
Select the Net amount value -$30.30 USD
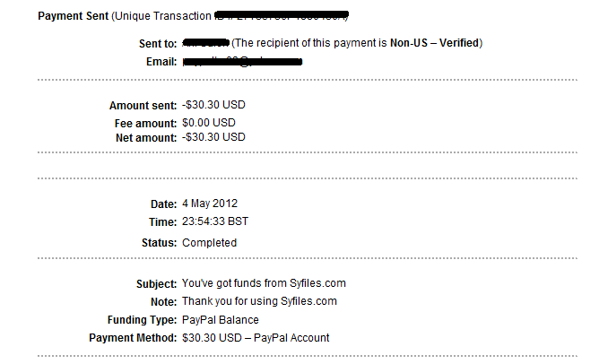coord(213,137)
